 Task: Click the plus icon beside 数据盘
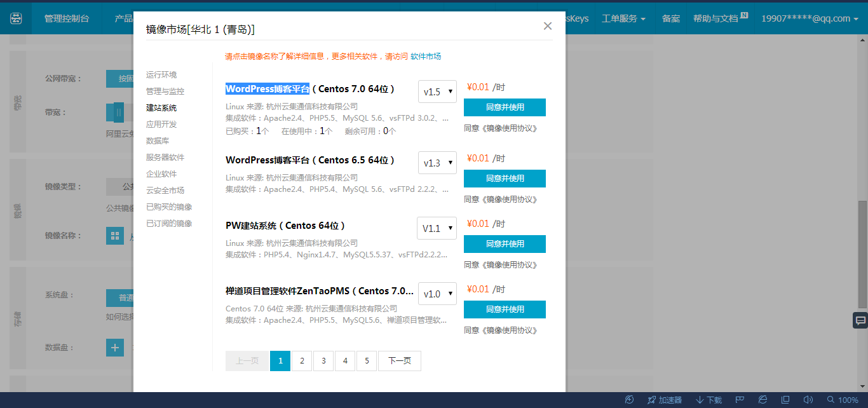tap(115, 348)
